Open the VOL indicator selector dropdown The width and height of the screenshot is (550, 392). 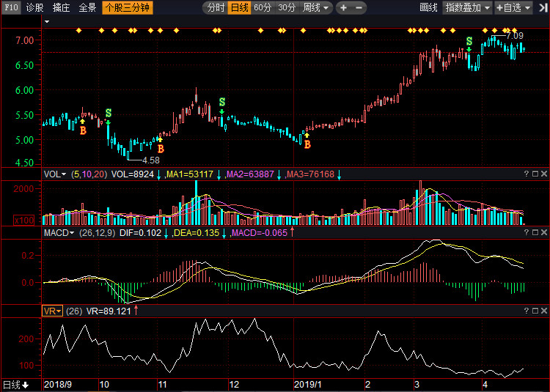coord(54,174)
